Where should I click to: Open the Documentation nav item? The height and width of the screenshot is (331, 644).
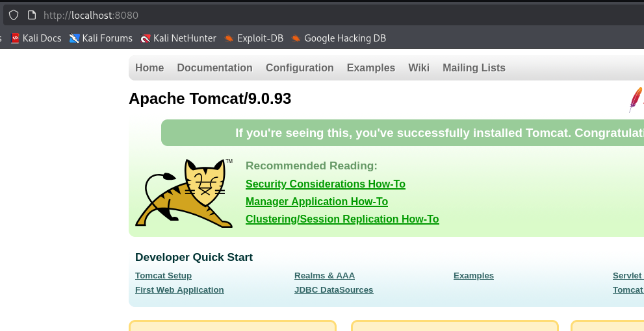pyautogui.click(x=215, y=67)
